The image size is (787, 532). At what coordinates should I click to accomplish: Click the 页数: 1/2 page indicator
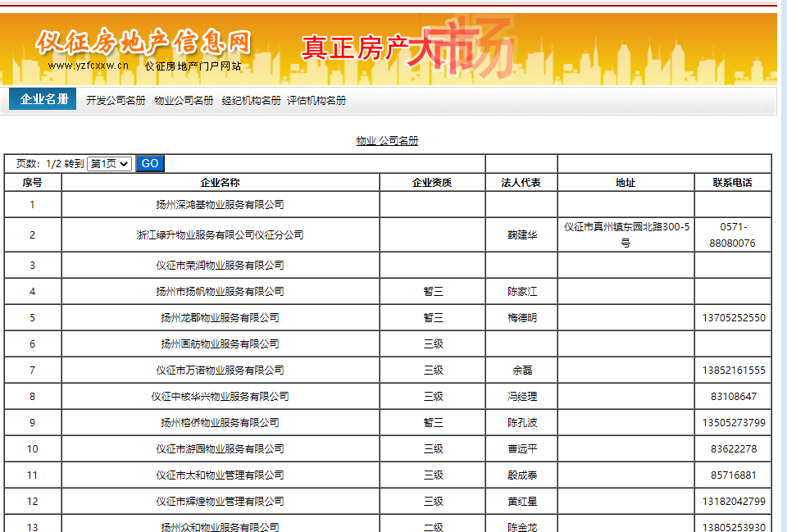(x=39, y=164)
